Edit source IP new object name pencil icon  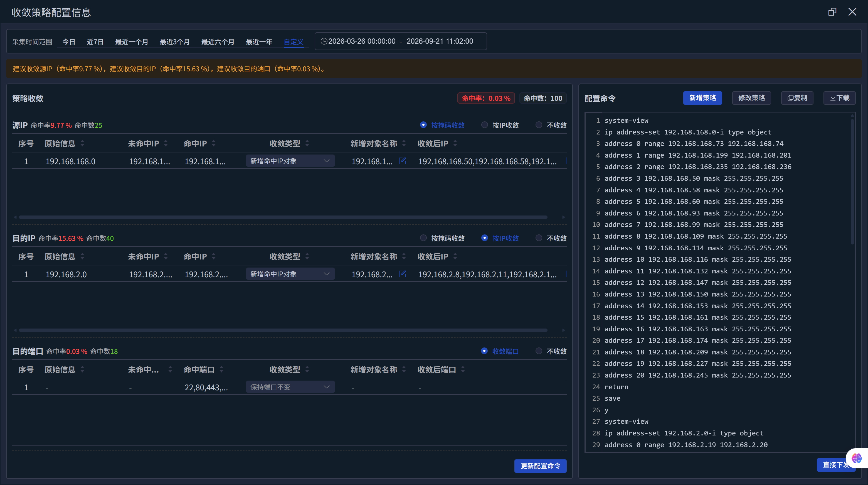tap(402, 161)
